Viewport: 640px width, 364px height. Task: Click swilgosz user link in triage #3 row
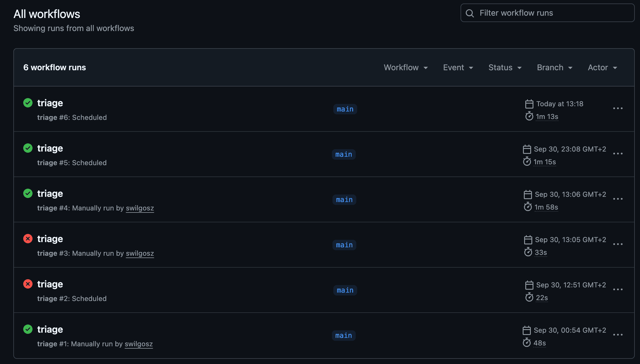[140, 253]
